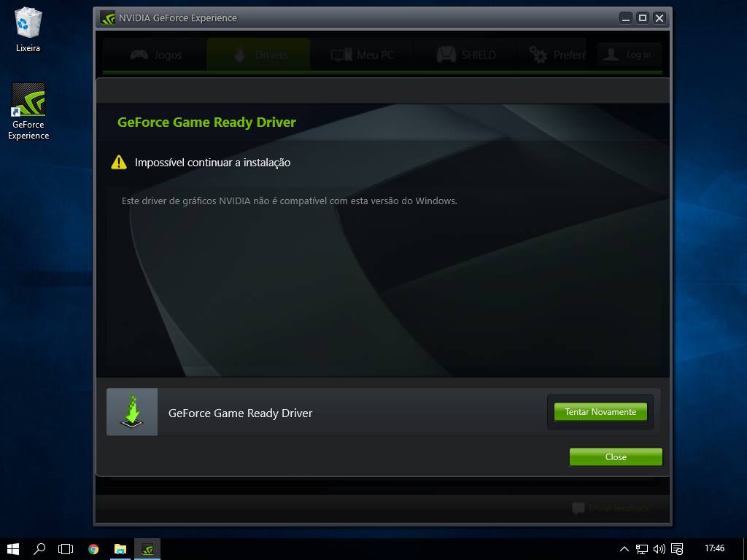This screenshot has height=560, width=747.
Task: Expand hidden system tray icons
Action: click(624, 549)
